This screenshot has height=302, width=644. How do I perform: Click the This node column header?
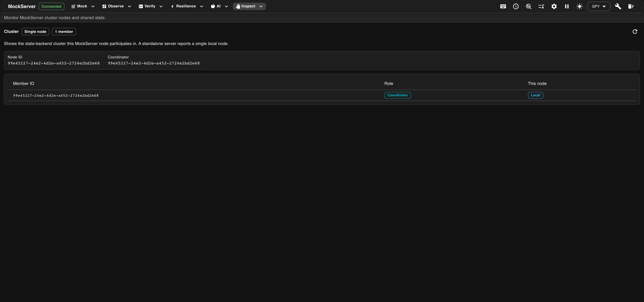(x=537, y=84)
